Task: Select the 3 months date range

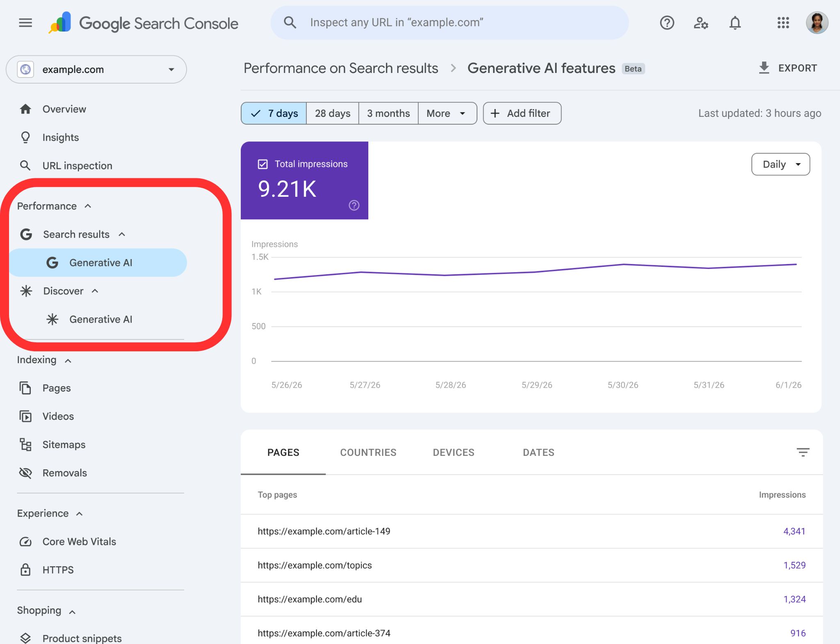Action: (x=388, y=113)
